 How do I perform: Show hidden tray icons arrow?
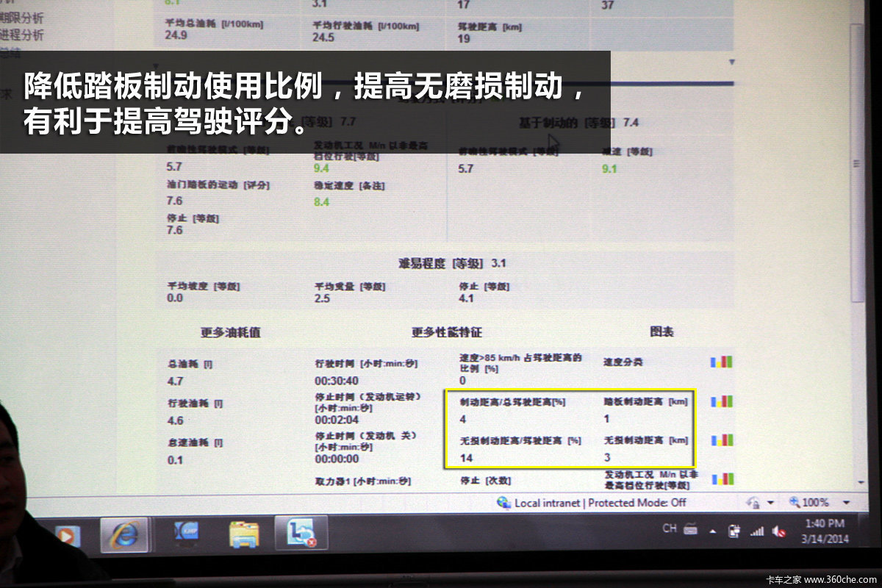pyautogui.click(x=712, y=531)
